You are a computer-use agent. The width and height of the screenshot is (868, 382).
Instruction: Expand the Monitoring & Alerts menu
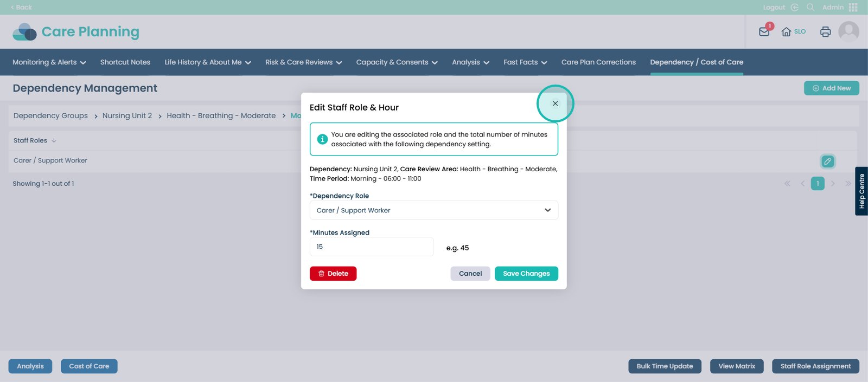49,62
